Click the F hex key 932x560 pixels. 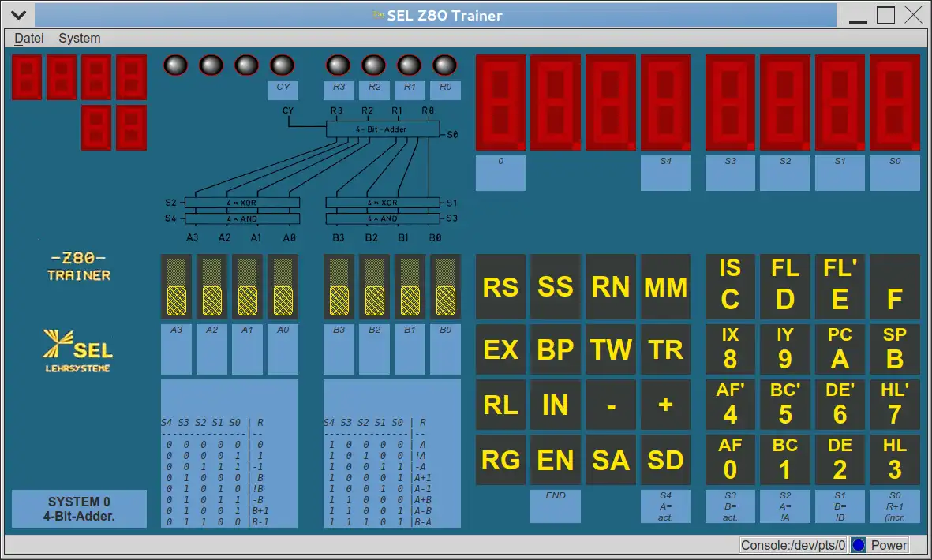(x=895, y=287)
